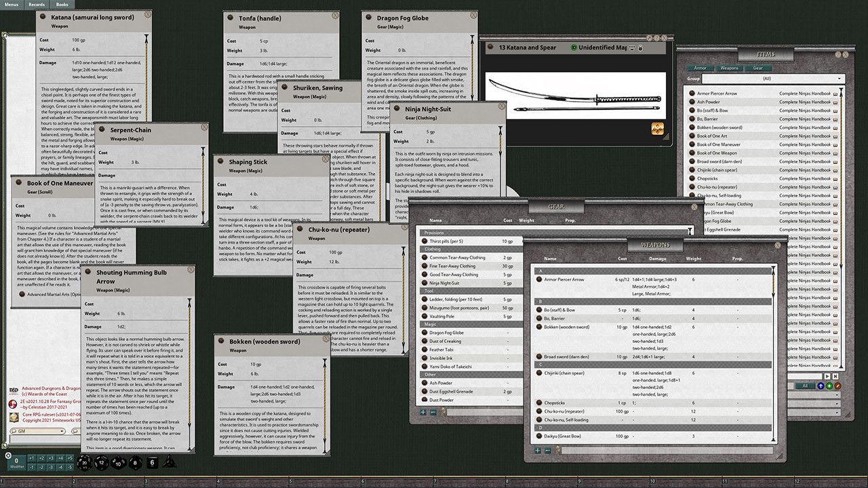Image resolution: width=868 pixels, height=488 pixels.
Task: Click the orange share icon on Katana image window
Action: pyautogui.click(x=658, y=129)
